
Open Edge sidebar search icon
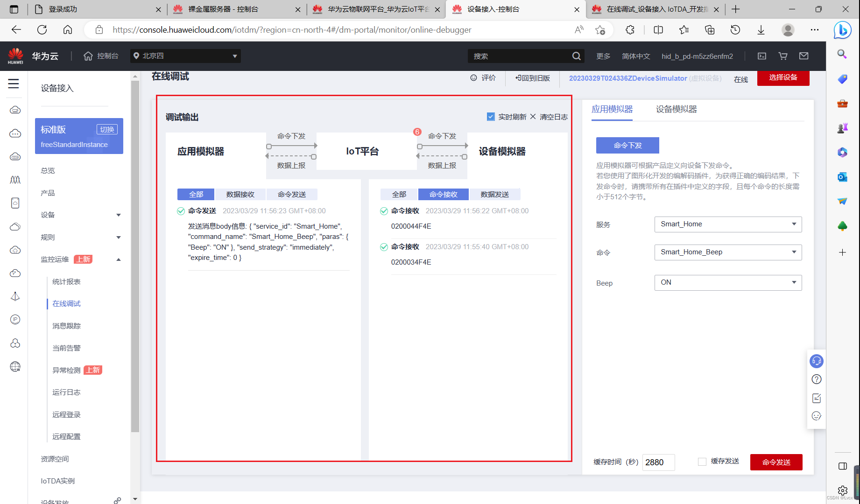(843, 54)
